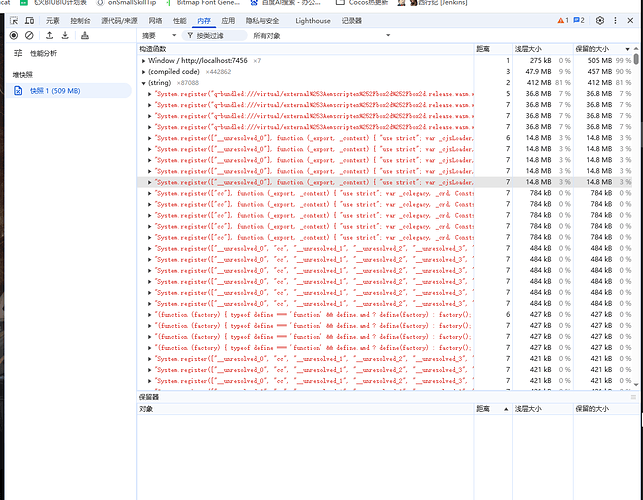Sort by 浅层大小 column in constructor table
This screenshot has width=643, height=500.
tap(542, 49)
